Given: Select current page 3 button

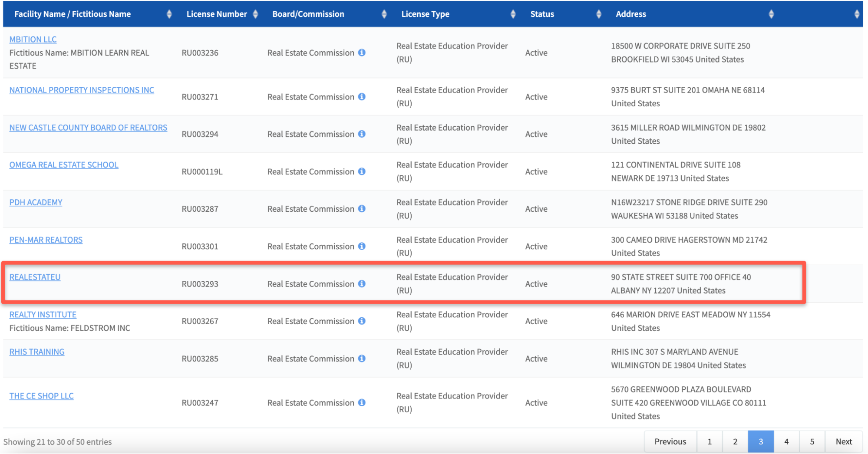Looking at the screenshot, I should point(761,441).
